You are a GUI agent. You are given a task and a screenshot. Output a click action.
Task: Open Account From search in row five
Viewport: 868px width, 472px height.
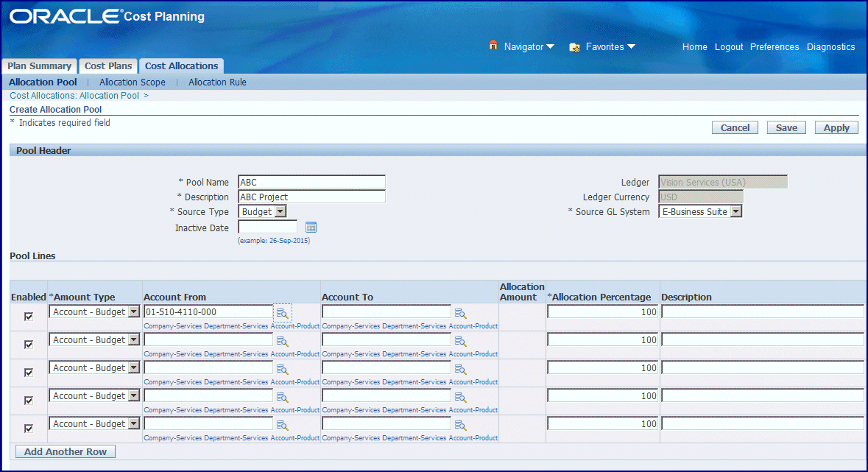(x=282, y=425)
